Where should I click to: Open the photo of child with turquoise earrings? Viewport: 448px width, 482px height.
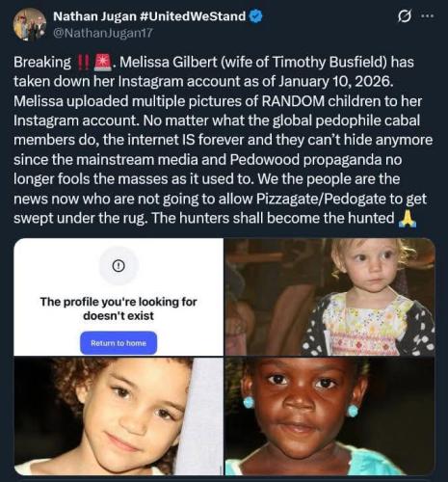tap(330, 416)
